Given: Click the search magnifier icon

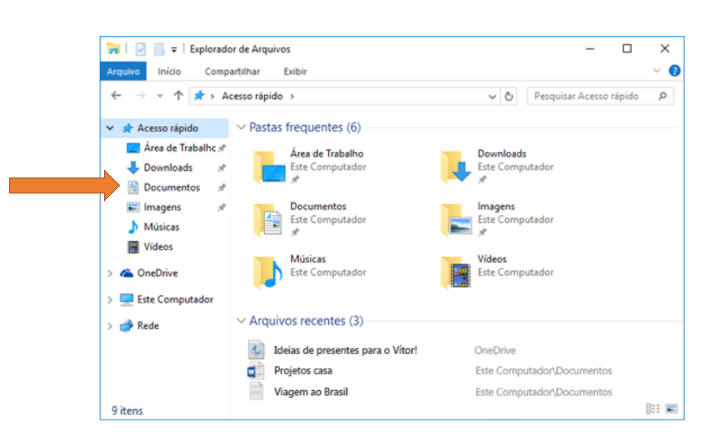Looking at the screenshot, I should click(662, 96).
